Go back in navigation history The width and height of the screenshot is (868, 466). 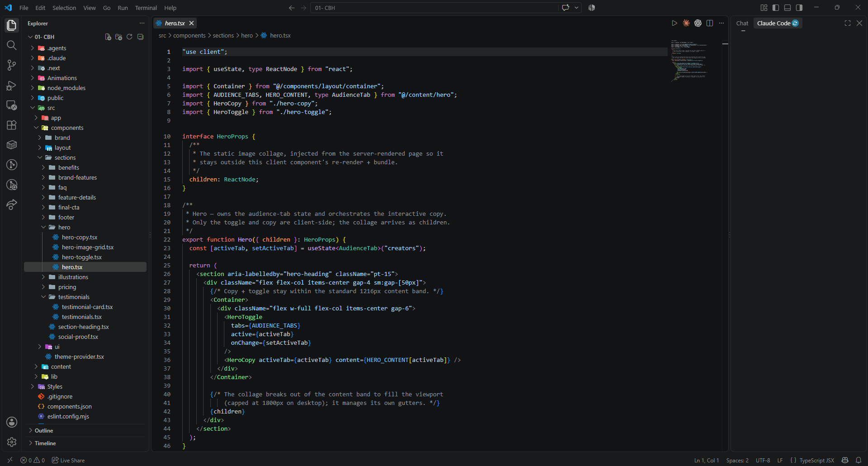point(292,8)
